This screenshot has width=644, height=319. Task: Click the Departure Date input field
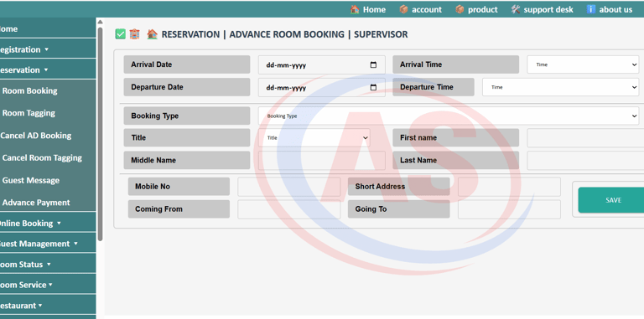(x=322, y=87)
